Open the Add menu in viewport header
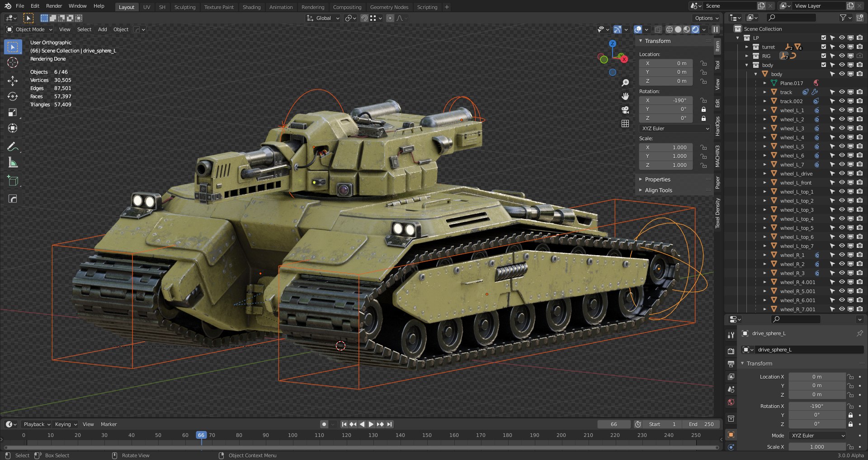The image size is (868, 460). click(103, 29)
